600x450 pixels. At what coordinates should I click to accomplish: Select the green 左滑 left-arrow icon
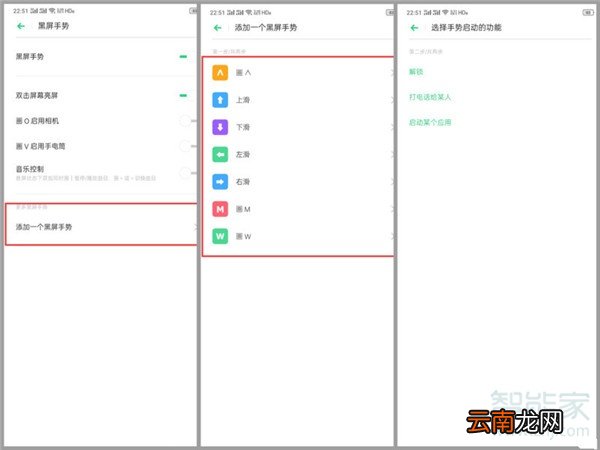pyautogui.click(x=220, y=155)
